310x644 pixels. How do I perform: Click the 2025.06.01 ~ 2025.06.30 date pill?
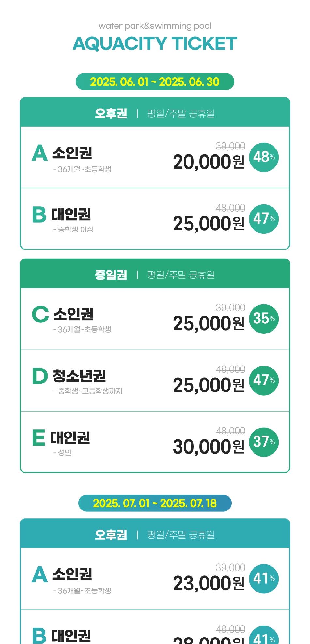155,82
